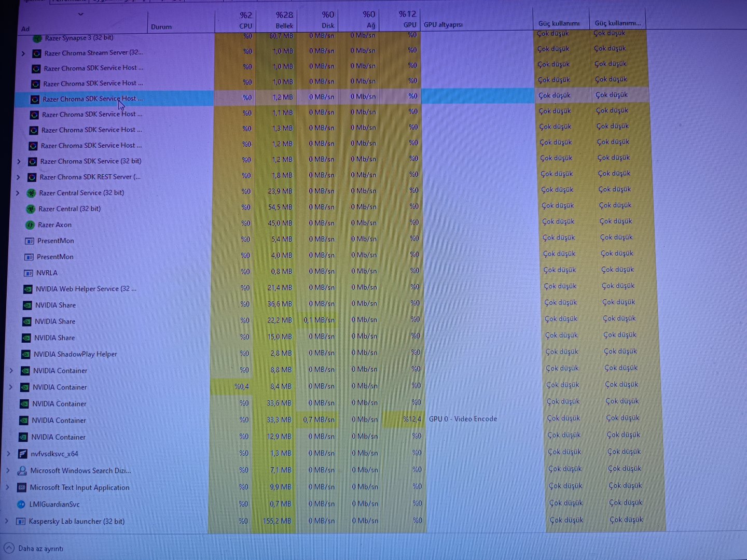Click the '80,7 MB' memory value
Screen dimensions: 747x560
tap(281, 36)
